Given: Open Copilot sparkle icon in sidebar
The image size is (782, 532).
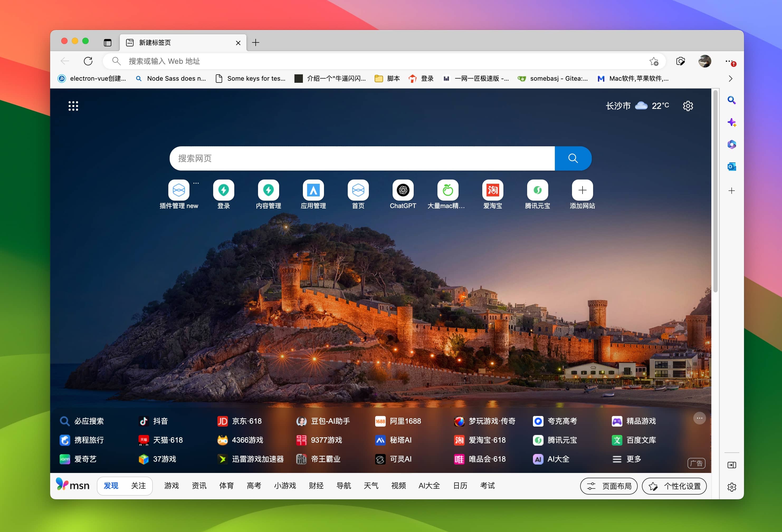Looking at the screenshot, I should [732, 122].
